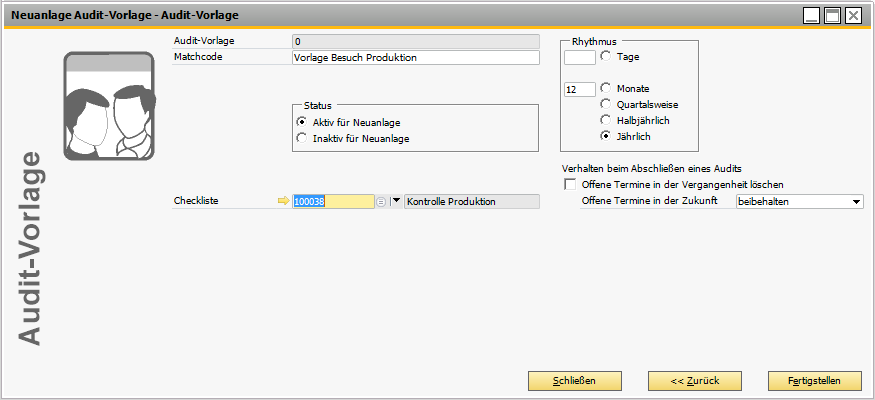Click the Fertigstellen button
Viewport: 875px width, 400px height.
(815, 381)
